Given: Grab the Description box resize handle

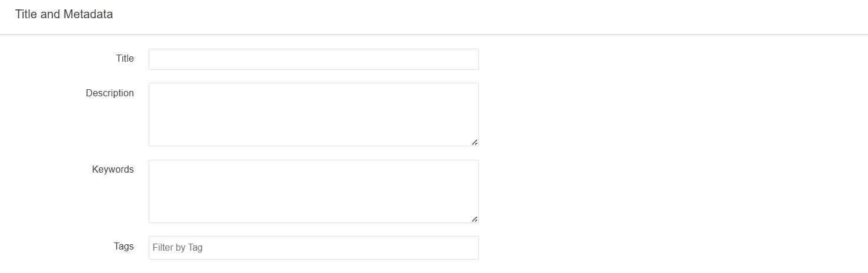Looking at the screenshot, I should 474,142.
